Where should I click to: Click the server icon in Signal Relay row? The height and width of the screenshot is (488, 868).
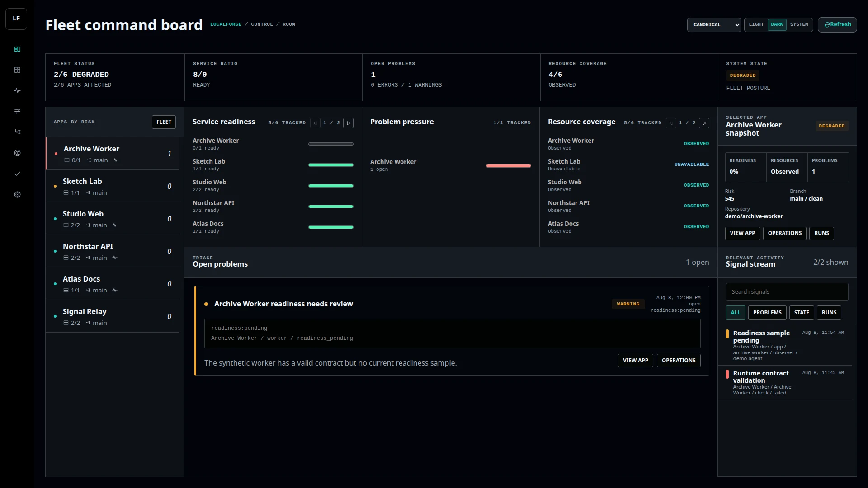[66, 323]
